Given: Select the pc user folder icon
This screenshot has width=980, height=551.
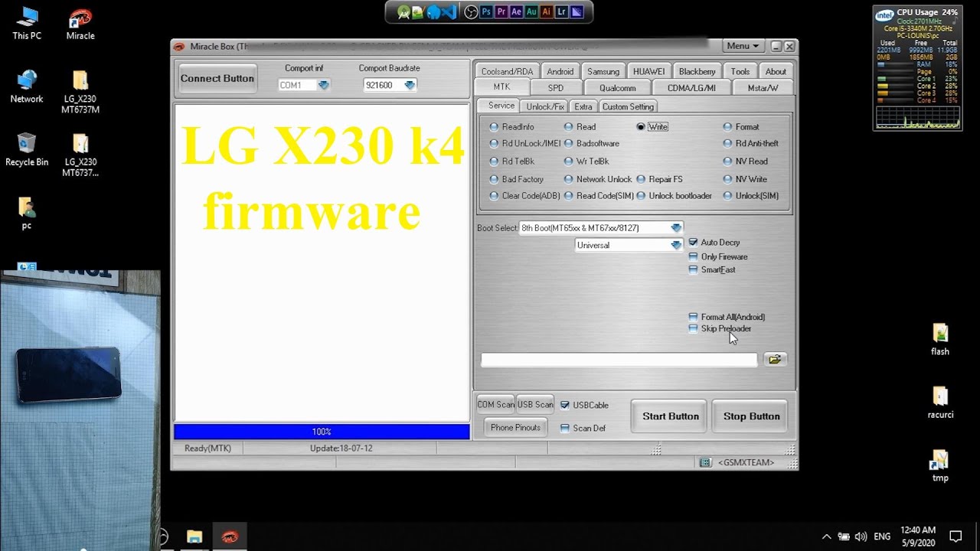Looking at the screenshot, I should click(27, 214).
